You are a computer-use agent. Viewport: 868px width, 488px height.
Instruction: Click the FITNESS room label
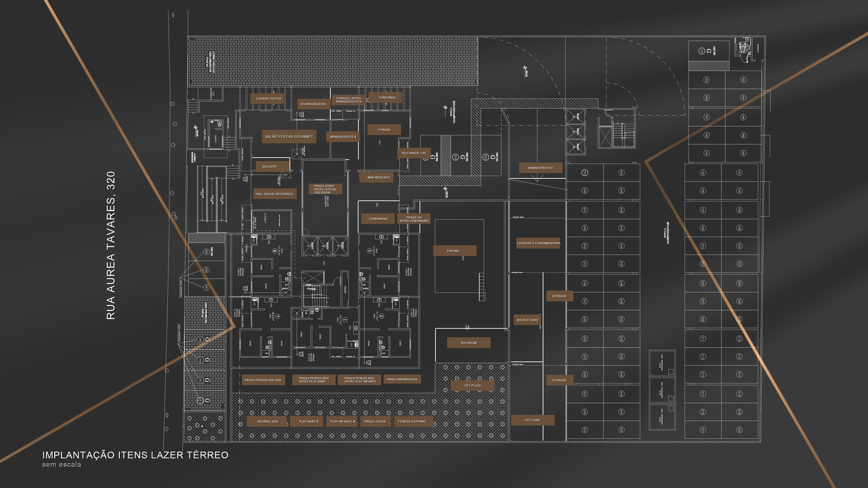pyautogui.click(x=384, y=130)
